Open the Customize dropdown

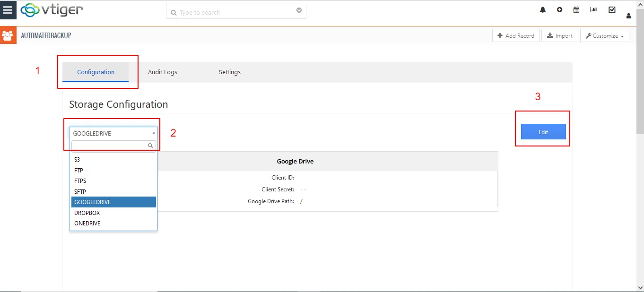pos(604,36)
